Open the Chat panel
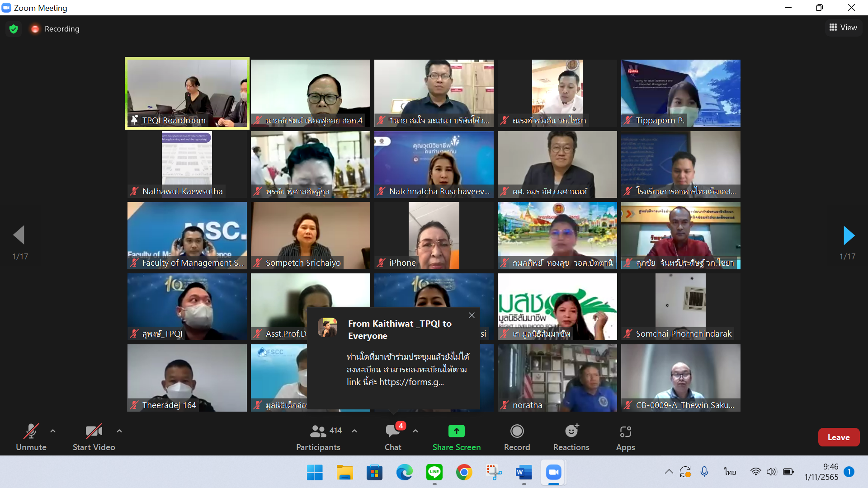This screenshot has width=868, height=488. pyautogui.click(x=393, y=437)
